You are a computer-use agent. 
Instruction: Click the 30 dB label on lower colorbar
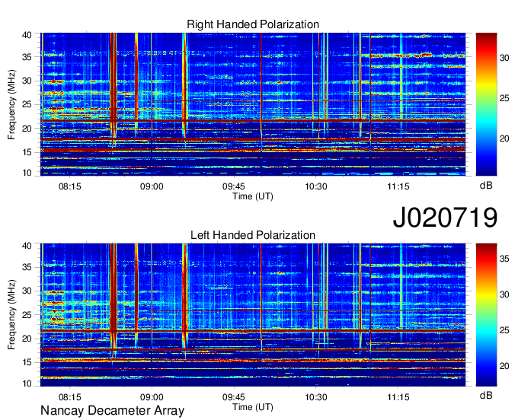point(504,294)
